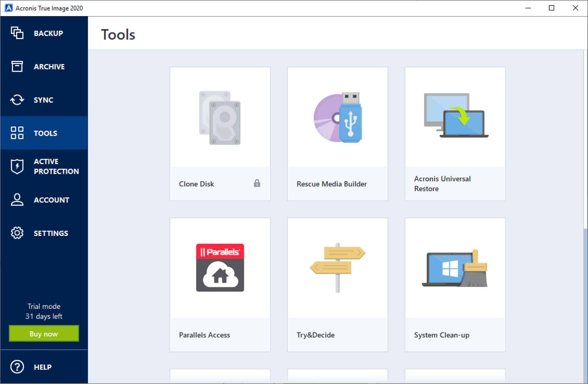Go to BACKUP section label
This screenshot has width=588, height=384.
tap(48, 33)
